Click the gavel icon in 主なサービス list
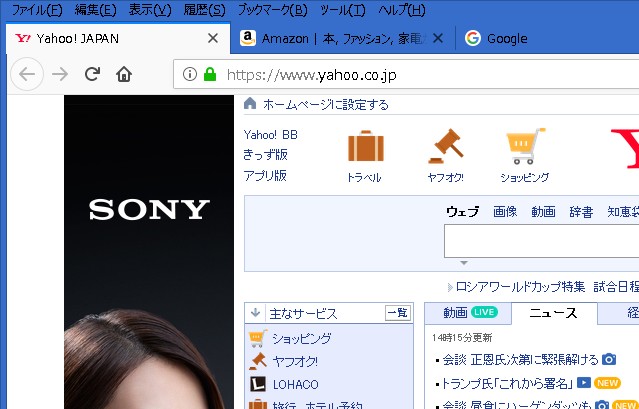The width and height of the screenshot is (639, 409). tap(258, 361)
